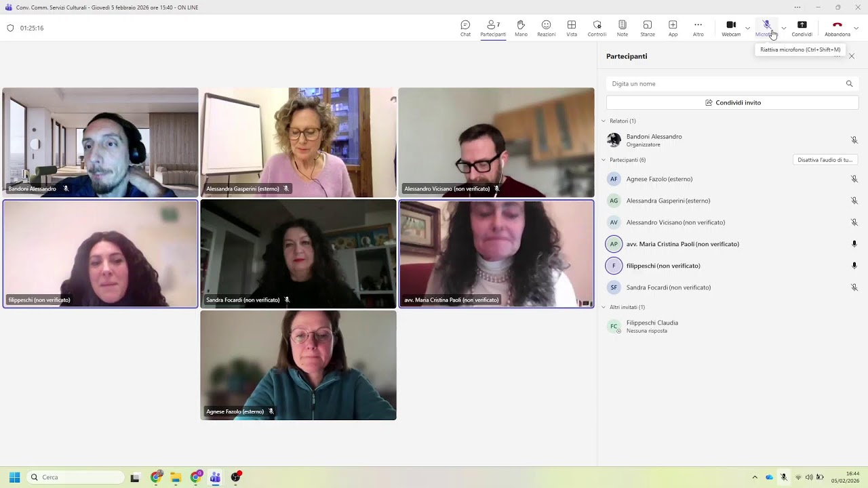Click Alessandro Vicisano's muted mic icon in list
The image size is (868, 488).
click(x=854, y=222)
